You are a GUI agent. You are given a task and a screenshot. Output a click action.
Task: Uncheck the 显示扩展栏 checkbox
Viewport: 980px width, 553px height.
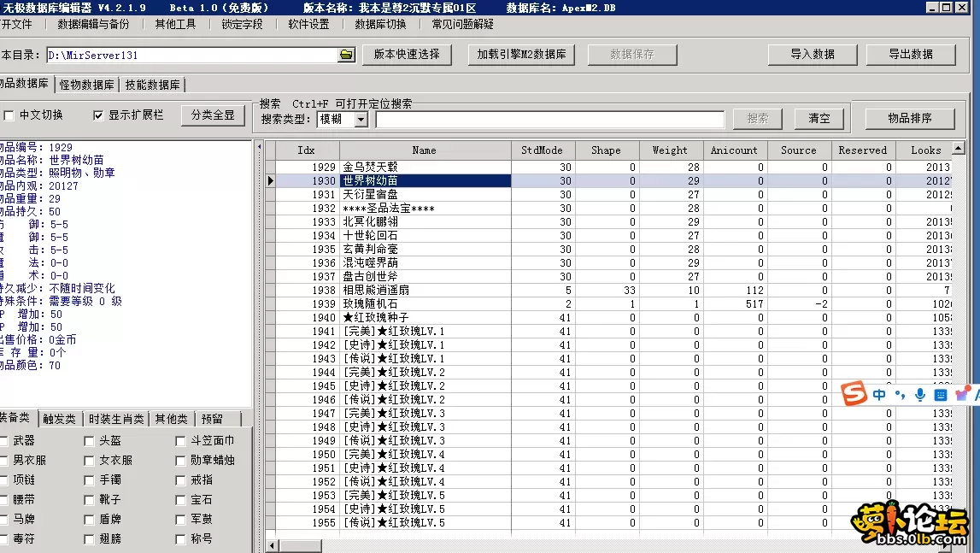click(98, 115)
